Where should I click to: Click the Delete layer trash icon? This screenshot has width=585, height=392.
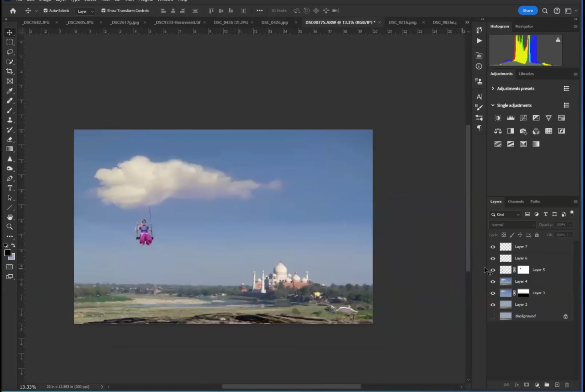coord(567,385)
